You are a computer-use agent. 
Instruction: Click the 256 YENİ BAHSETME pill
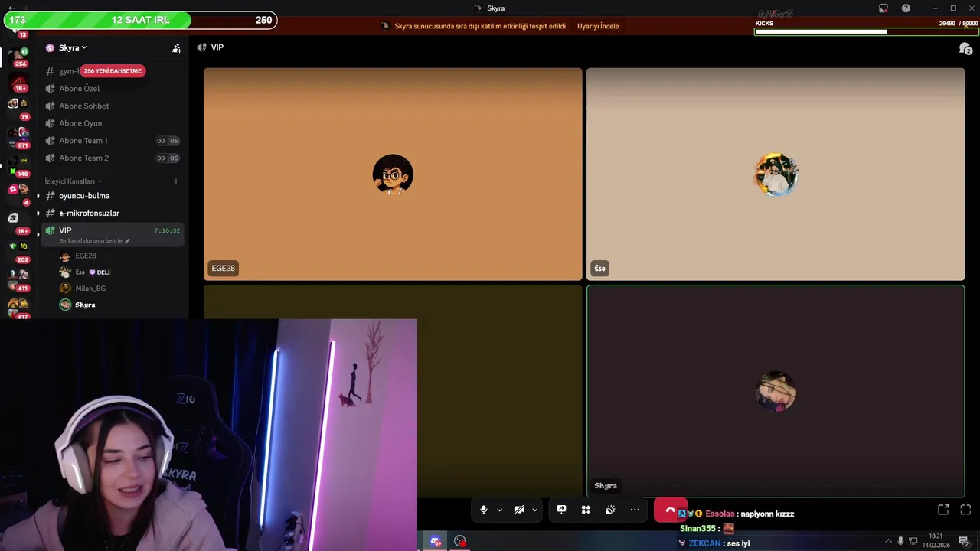coord(113,70)
